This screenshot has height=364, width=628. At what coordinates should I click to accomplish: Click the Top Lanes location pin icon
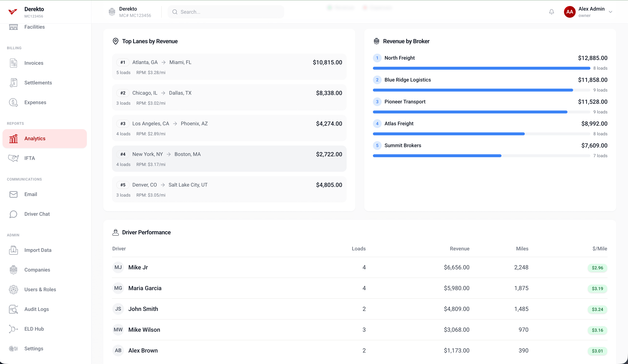tap(115, 41)
